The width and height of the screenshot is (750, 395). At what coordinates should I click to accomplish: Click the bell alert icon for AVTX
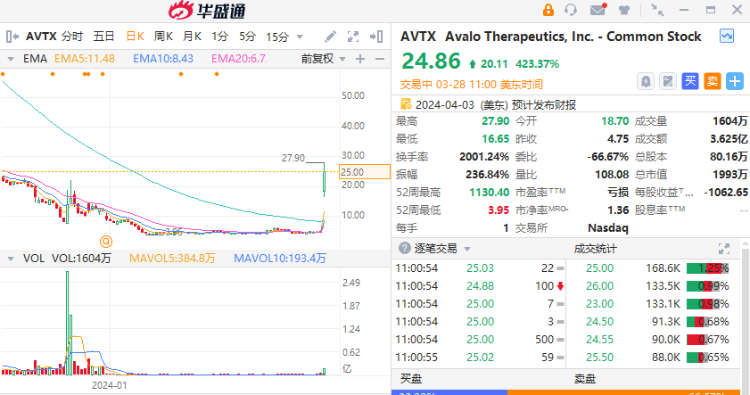click(x=646, y=81)
